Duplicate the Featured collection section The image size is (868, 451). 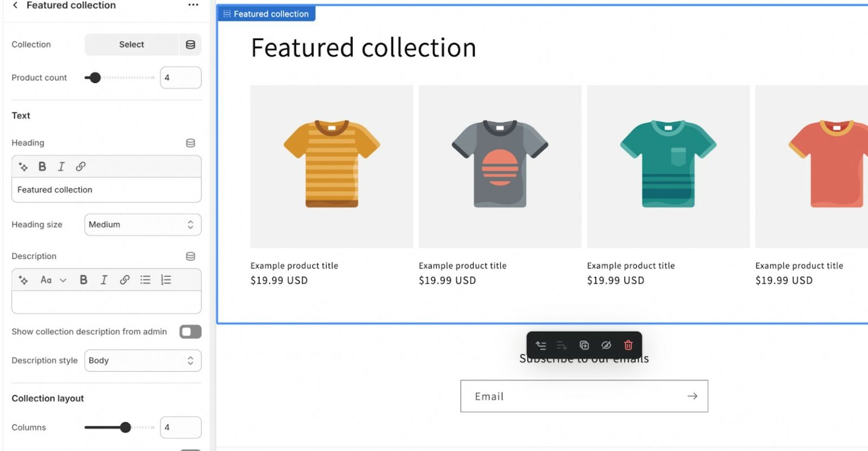pos(584,345)
